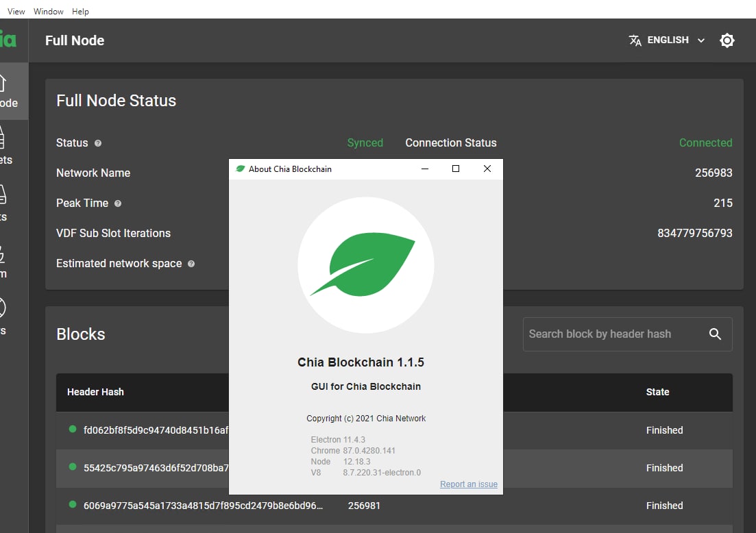
Task: Click the Header Hash column header
Action: coord(95,392)
